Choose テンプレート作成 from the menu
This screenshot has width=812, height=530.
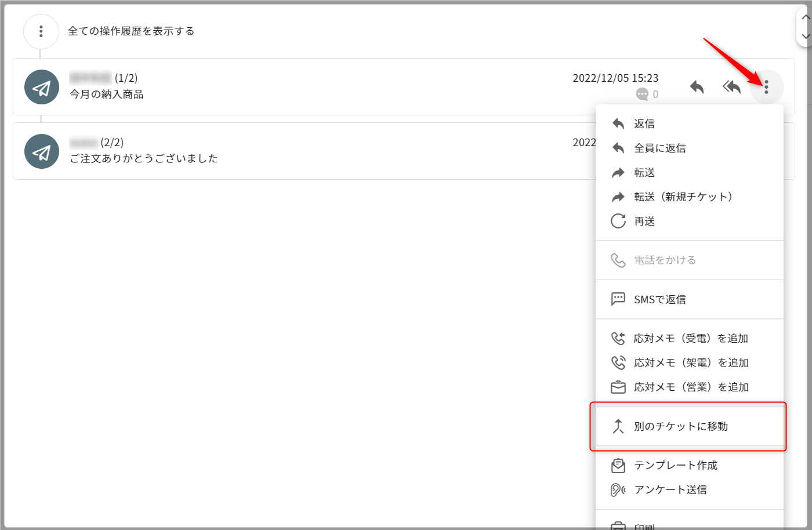(675, 465)
